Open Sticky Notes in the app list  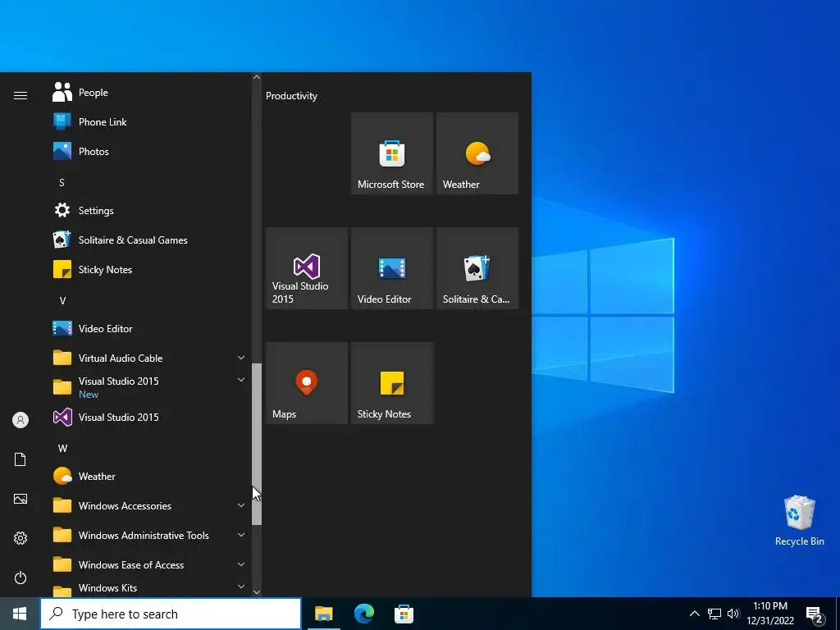pos(148,269)
